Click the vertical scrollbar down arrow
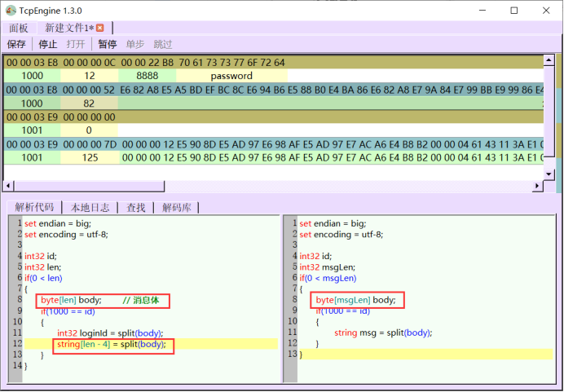Image resolution: width=564 pixels, height=392 pixels. (549, 174)
